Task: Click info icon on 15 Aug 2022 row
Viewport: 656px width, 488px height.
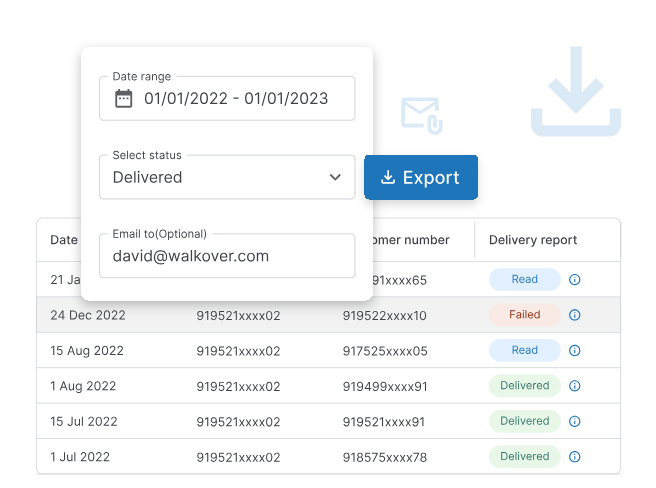Action: click(575, 351)
